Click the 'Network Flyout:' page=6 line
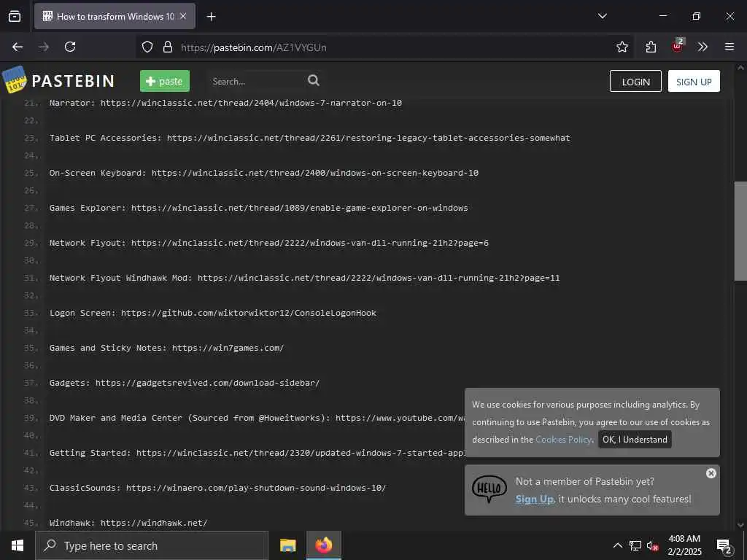Image resolution: width=747 pixels, height=560 pixels. click(269, 243)
